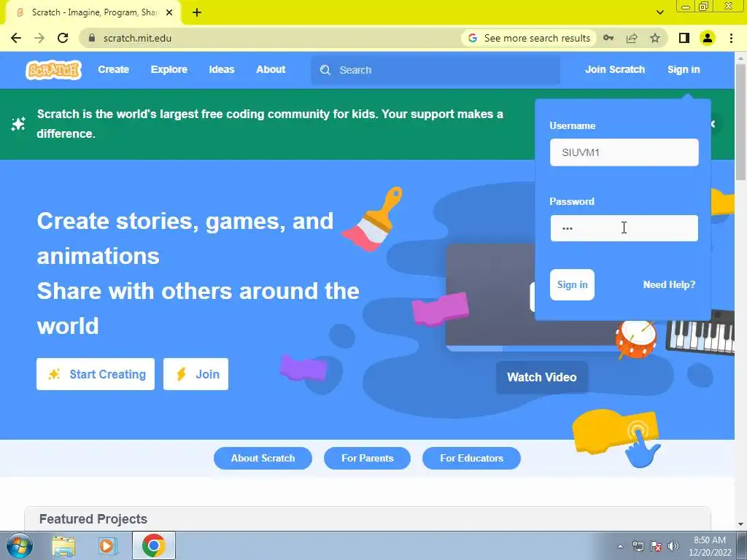Image resolution: width=747 pixels, height=560 pixels.
Task: Toggle the Sign in dropdown
Action: (x=684, y=69)
